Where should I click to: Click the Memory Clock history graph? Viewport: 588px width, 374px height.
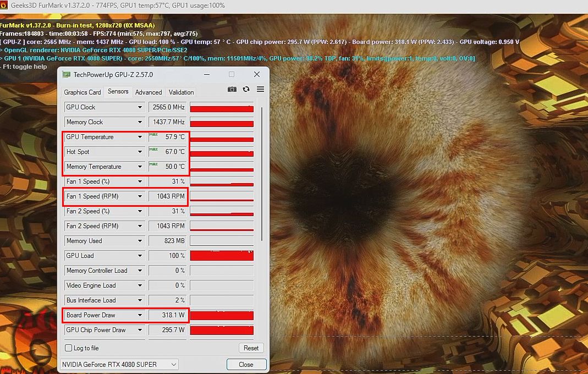(x=222, y=122)
